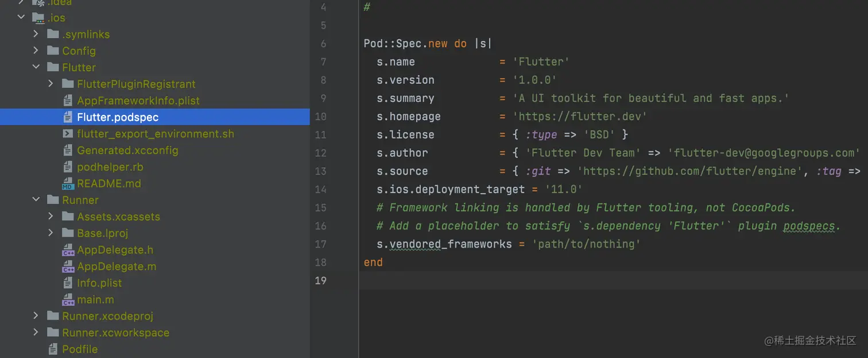Click the 'podspecs' word in comment

pyautogui.click(x=809, y=226)
